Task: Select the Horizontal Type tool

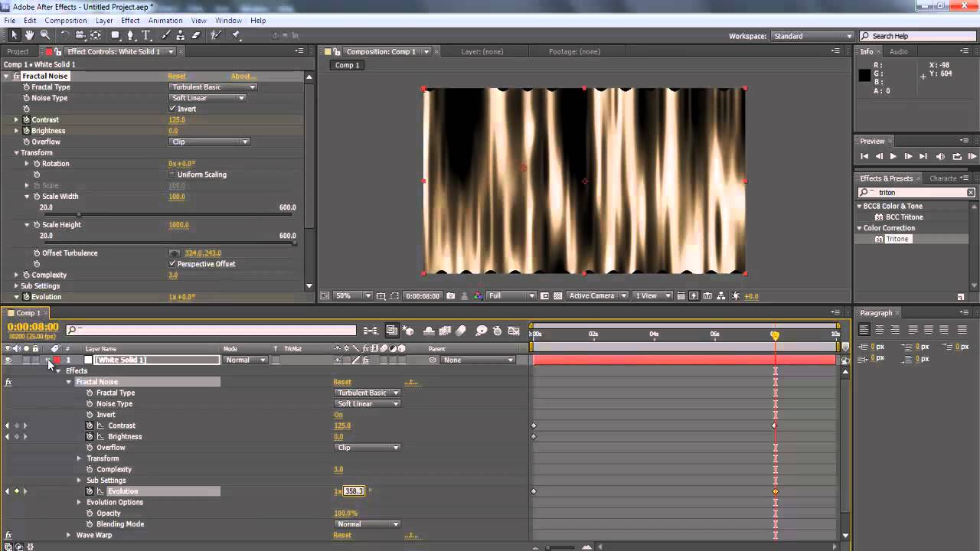Action: [x=146, y=35]
